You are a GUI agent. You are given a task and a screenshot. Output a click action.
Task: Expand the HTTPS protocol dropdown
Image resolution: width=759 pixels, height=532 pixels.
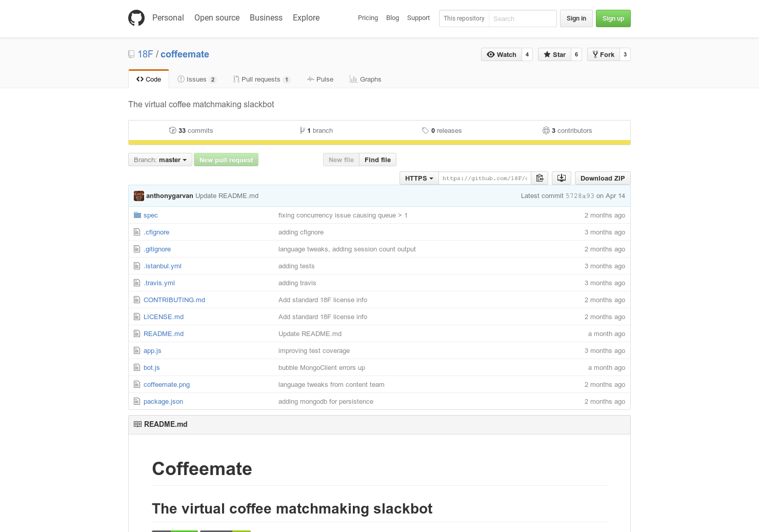[419, 178]
